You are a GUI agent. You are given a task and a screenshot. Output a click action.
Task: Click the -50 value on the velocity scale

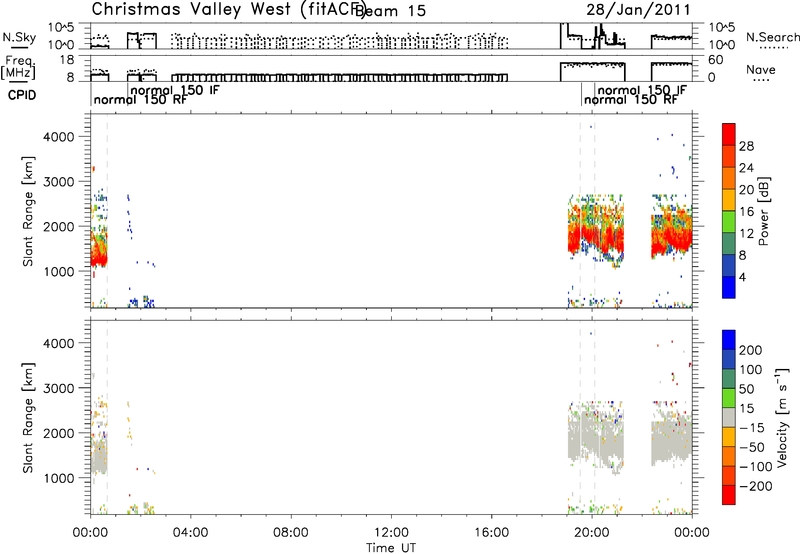click(752, 447)
